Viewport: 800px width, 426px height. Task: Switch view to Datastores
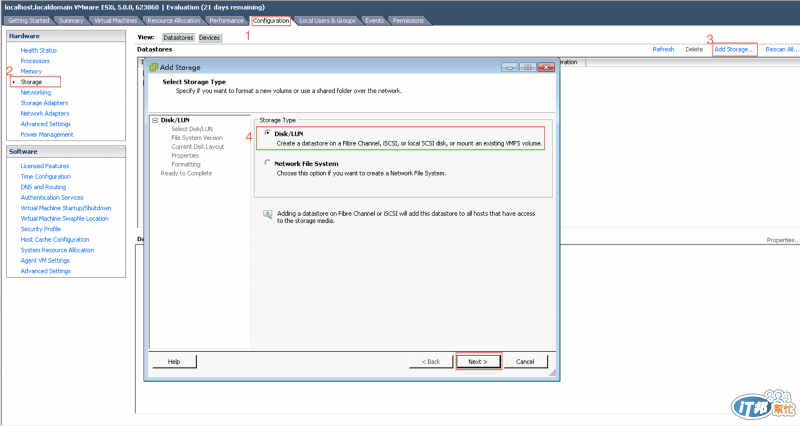click(178, 38)
